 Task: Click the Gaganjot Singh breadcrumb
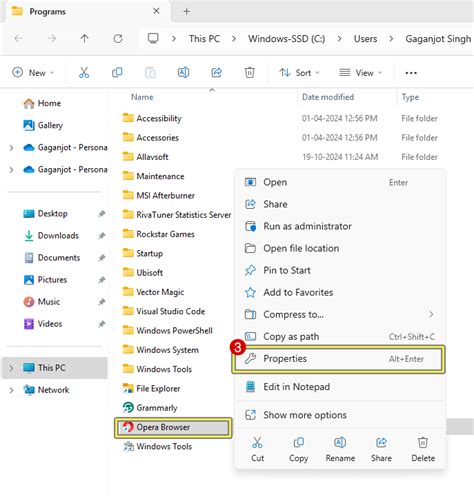coord(438,39)
